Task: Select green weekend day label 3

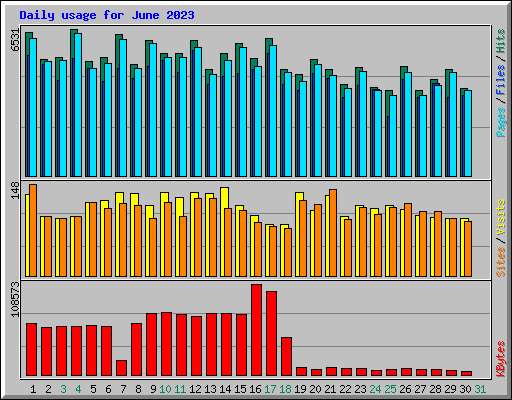Action: tap(63, 389)
